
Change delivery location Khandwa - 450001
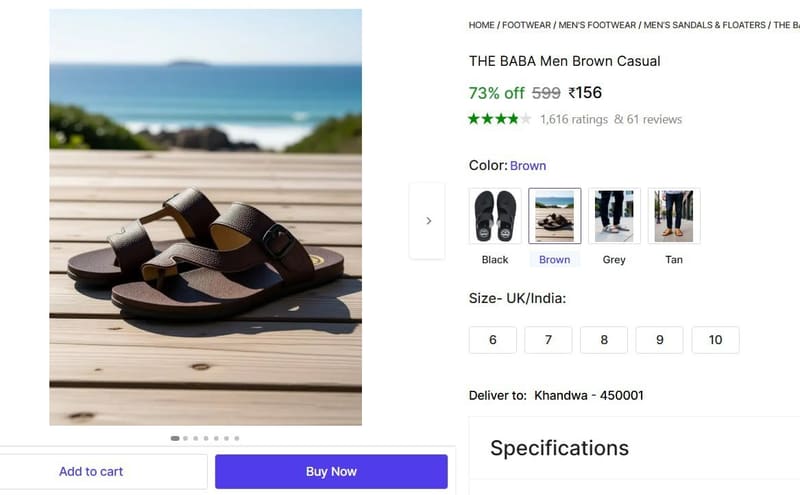pyautogui.click(x=589, y=395)
